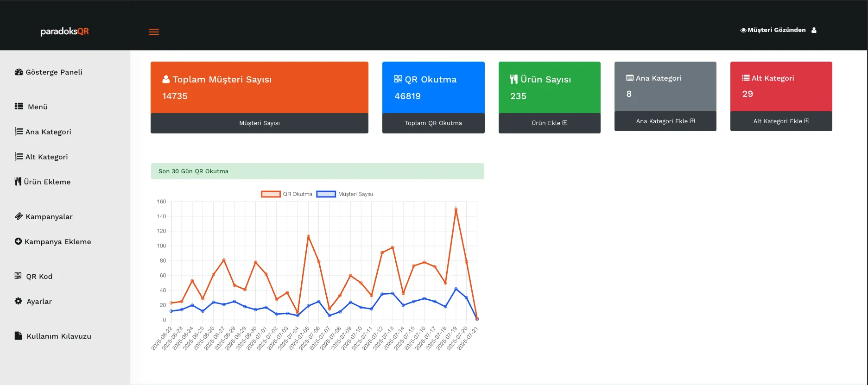Viewport: 868px width, 385px height.
Task: Click the user profile icon in header
Action: pyautogui.click(x=814, y=30)
